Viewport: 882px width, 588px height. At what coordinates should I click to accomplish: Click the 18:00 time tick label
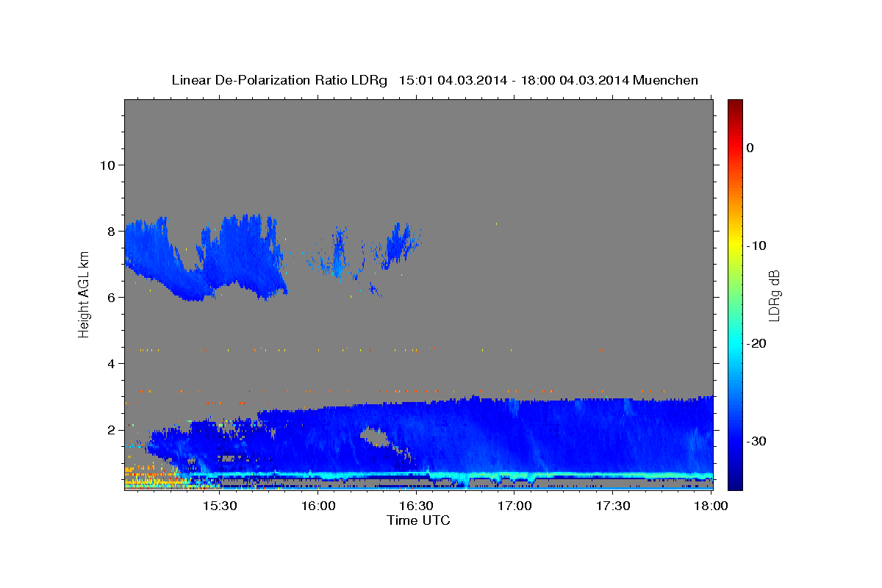(711, 506)
